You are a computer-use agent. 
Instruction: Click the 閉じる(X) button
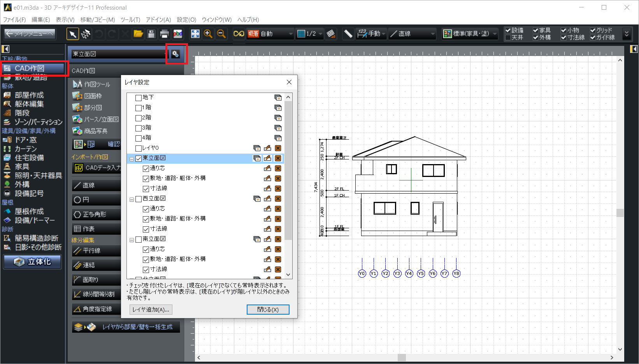coord(268,310)
